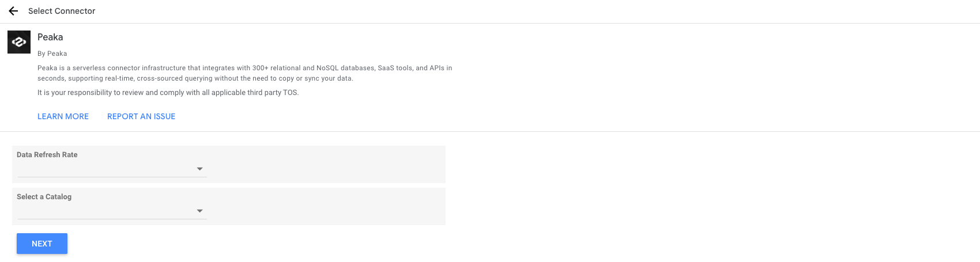Click the Select a Catalog label
The height and width of the screenshot is (262, 980).
[44, 197]
